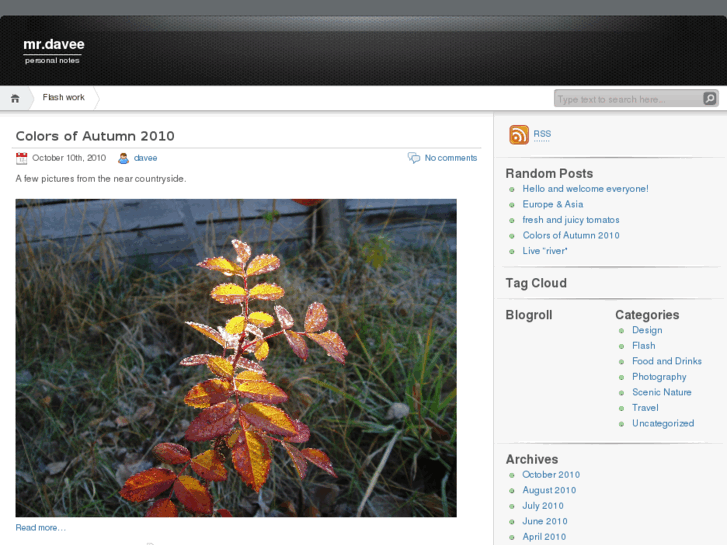The width and height of the screenshot is (727, 545).
Task: Click the calendar icon beside October 10th
Action: 21,159
